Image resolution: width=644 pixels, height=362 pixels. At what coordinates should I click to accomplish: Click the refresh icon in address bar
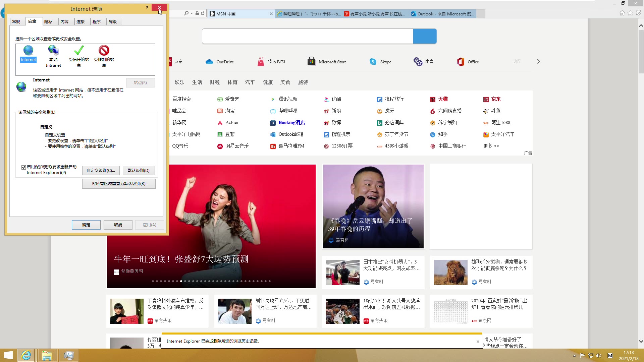point(203,14)
